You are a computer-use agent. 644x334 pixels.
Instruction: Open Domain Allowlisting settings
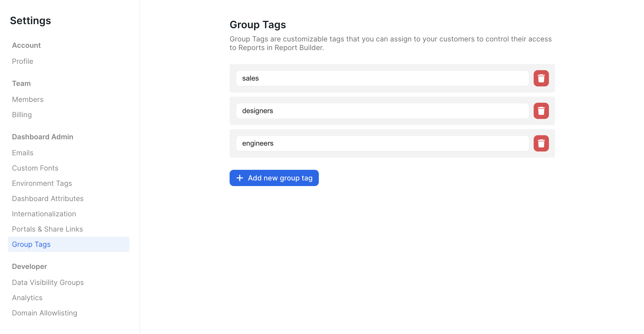[x=44, y=313]
